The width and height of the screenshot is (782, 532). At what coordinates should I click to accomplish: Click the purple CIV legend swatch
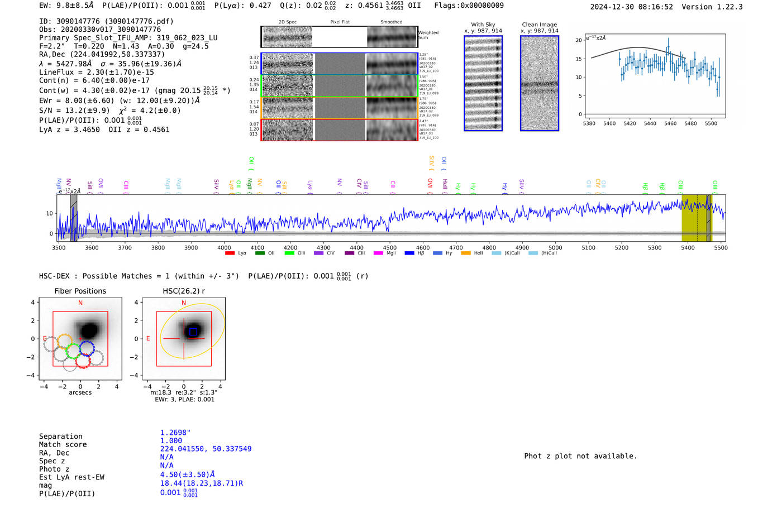tap(319, 253)
